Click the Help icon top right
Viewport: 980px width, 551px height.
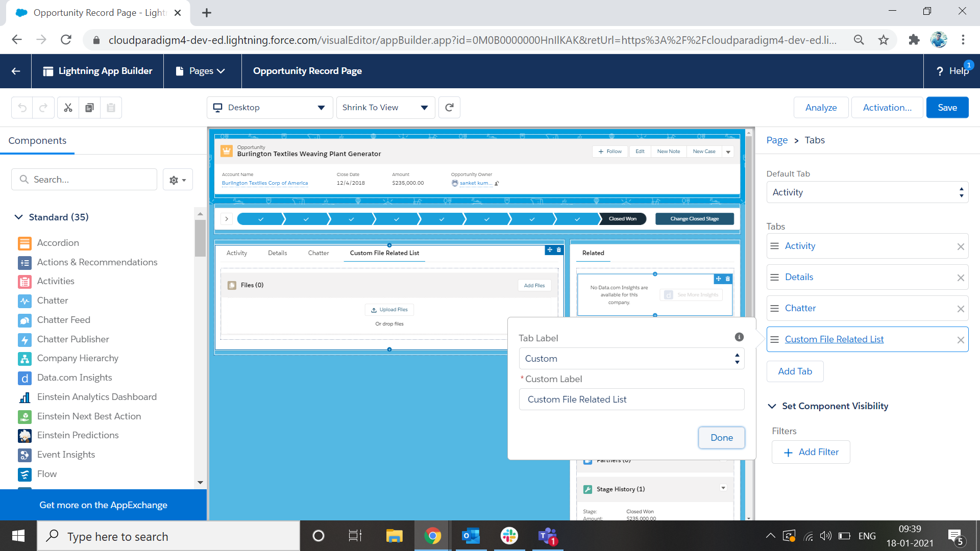pos(954,70)
